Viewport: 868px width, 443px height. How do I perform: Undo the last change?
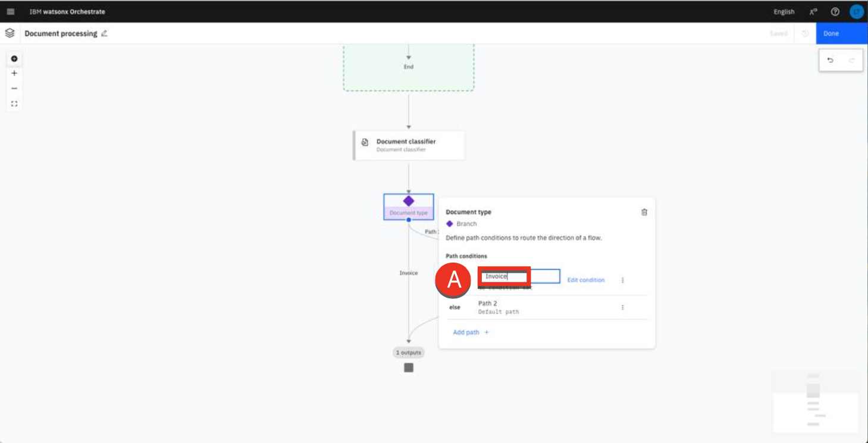point(830,60)
